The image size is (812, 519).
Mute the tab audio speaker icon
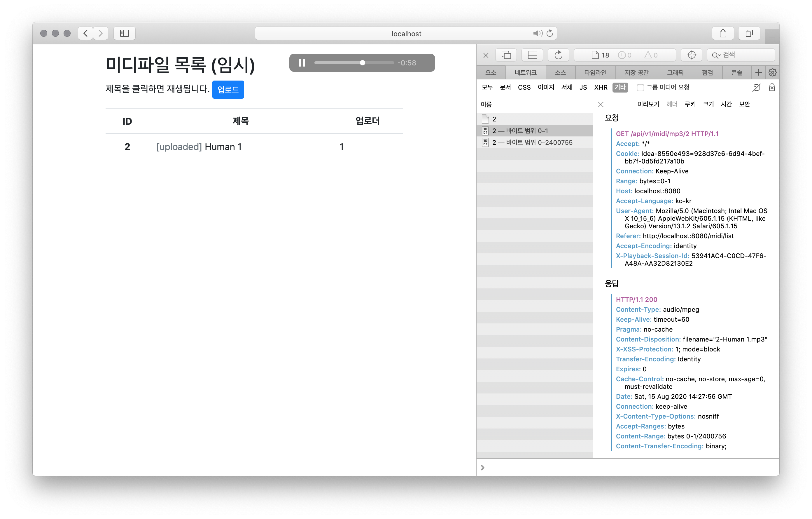point(537,33)
